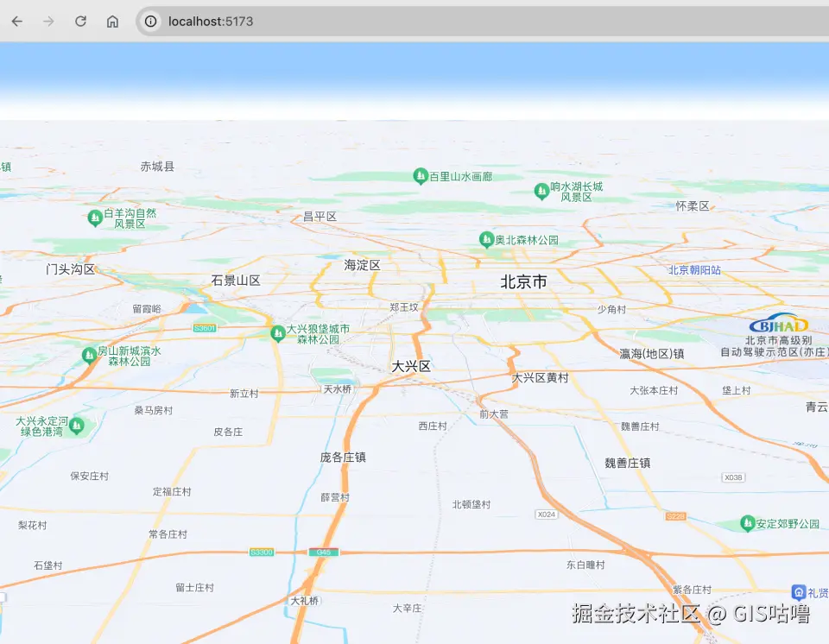Click the 安定郊野公园 marker icon

747,523
